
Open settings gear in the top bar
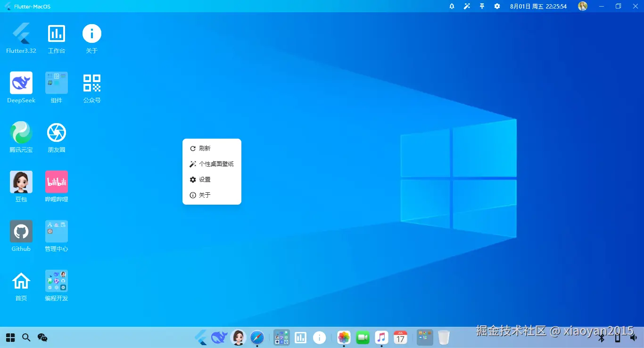[497, 6]
